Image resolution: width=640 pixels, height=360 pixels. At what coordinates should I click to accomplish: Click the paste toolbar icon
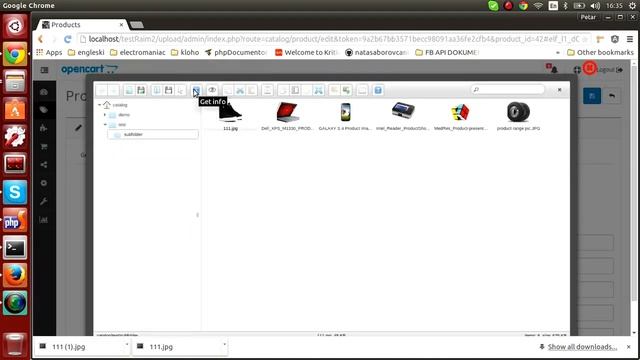point(252,90)
